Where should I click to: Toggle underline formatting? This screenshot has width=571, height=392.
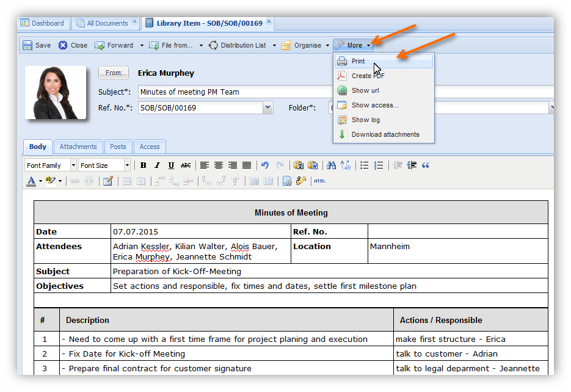click(171, 165)
